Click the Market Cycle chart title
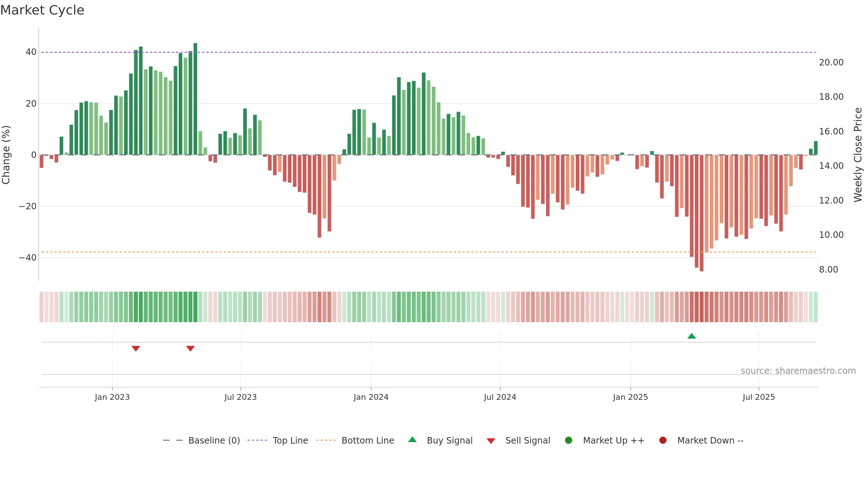 (42, 10)
